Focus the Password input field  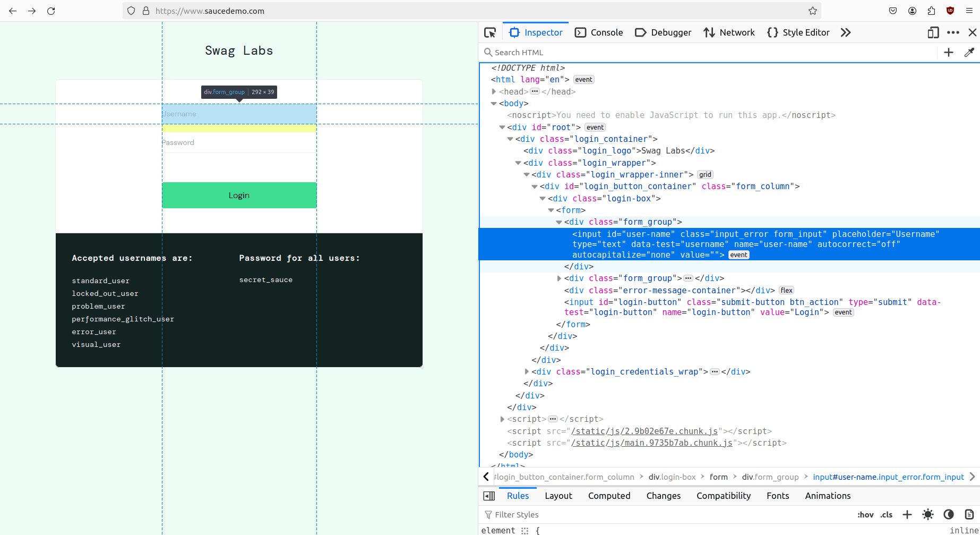pyautogui.click(x=239, y=142)
